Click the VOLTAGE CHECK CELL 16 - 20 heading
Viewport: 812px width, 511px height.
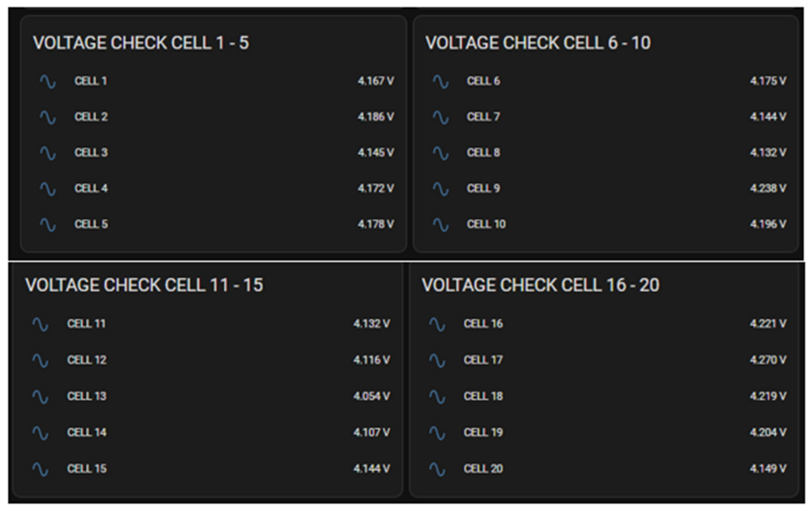click(x=541, y=286)
